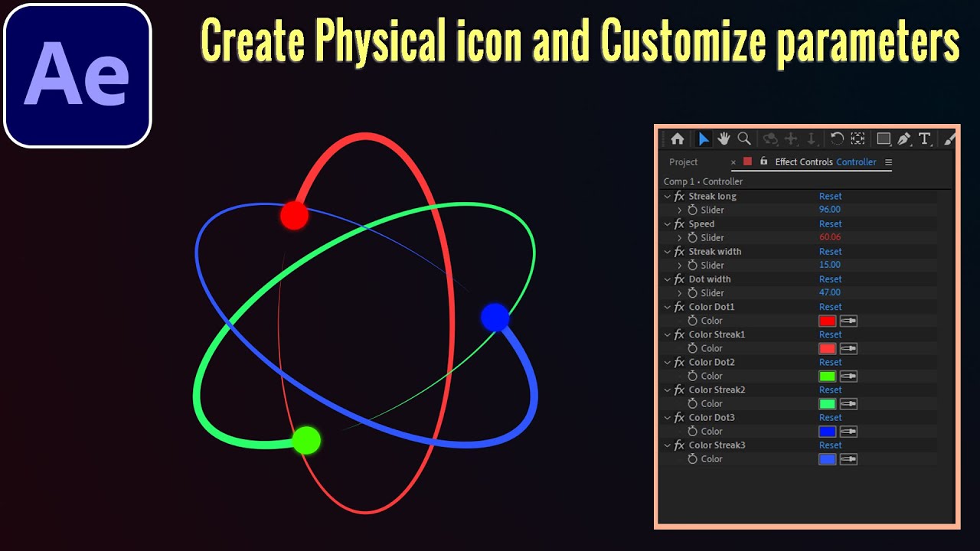Reset the Speed effect
Image resolution: width=980 pixels, height=551 pixels.
pos(830,223)
